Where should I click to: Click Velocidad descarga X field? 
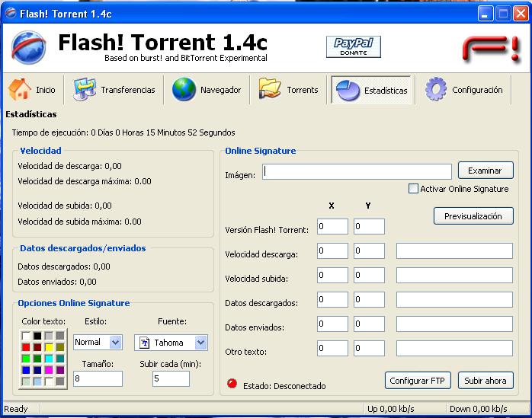(x=332, y=250)
